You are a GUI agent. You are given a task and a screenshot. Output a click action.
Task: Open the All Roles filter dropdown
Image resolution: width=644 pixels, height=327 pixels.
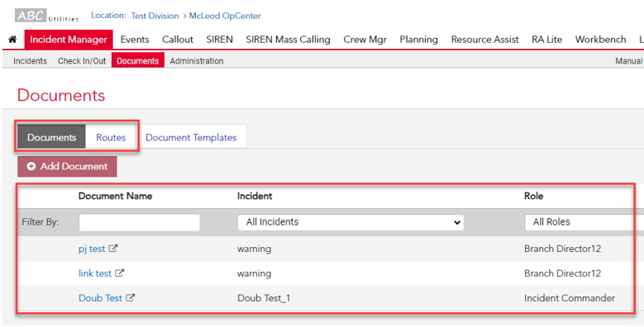584,222
